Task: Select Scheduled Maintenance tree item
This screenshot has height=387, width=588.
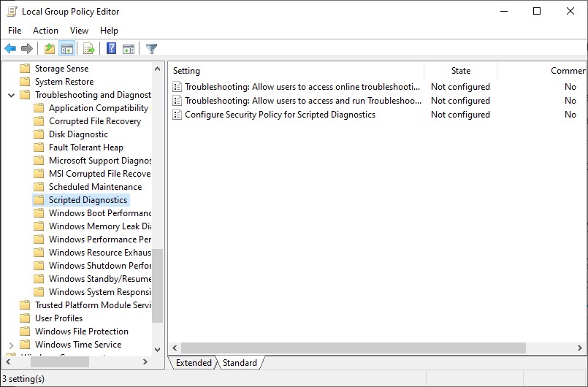Action: 95,187
